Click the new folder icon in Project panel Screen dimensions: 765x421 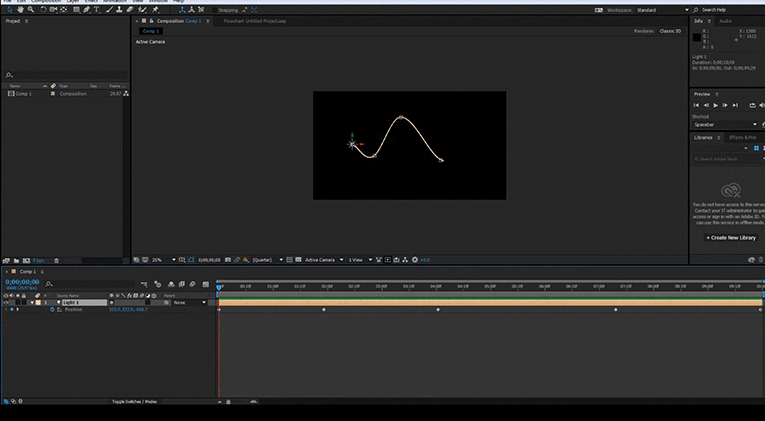pos(16,261)
